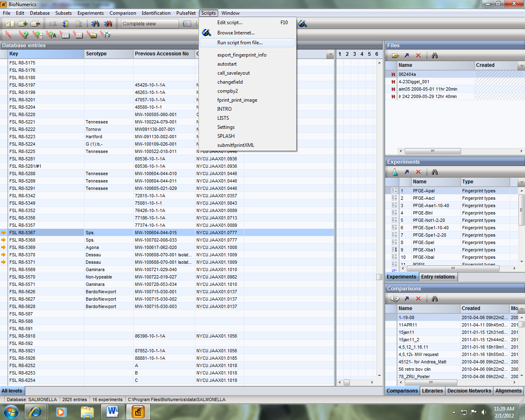Open the PulseNet menu

pyautogui.click(x=186, y=13)
